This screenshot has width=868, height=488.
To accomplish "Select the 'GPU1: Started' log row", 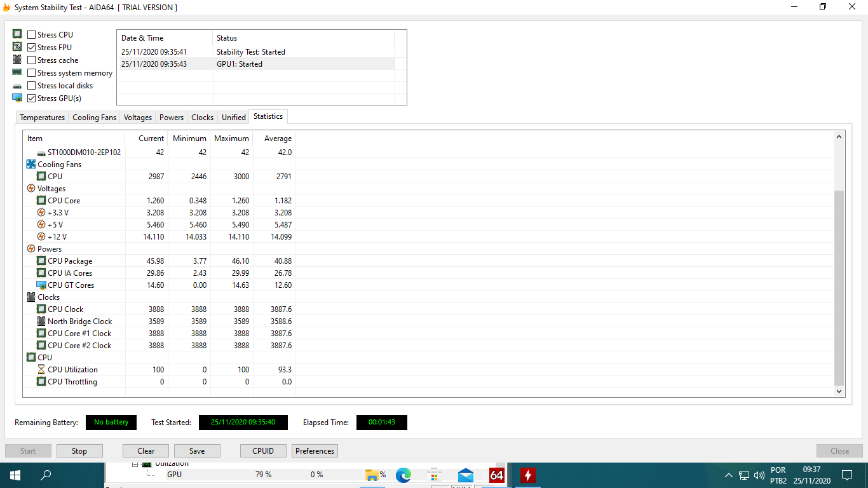I will click(256, 64).
